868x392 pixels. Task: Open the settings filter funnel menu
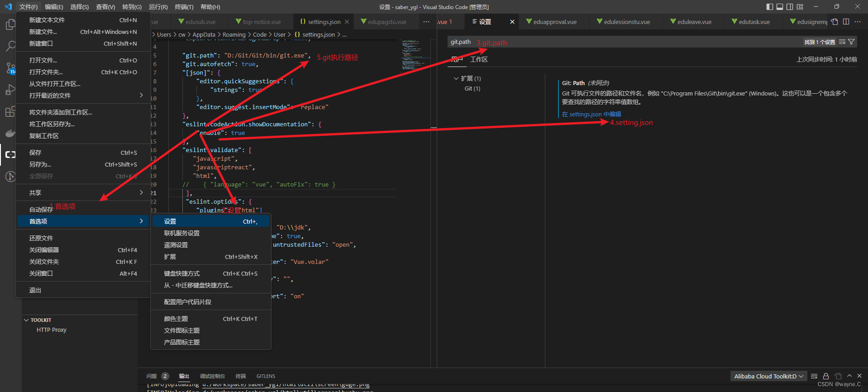(x=851, y=42)
